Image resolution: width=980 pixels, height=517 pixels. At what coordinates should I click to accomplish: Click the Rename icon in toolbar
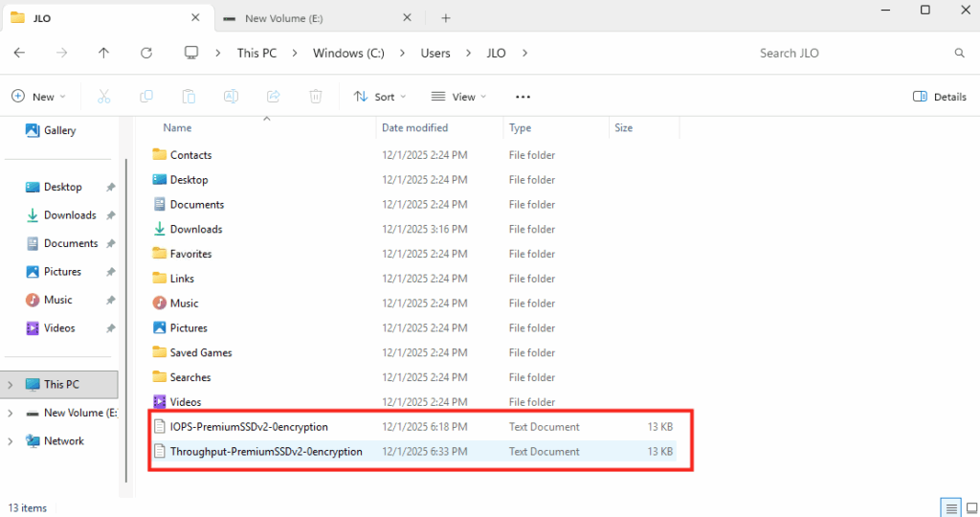coord(231,97)
